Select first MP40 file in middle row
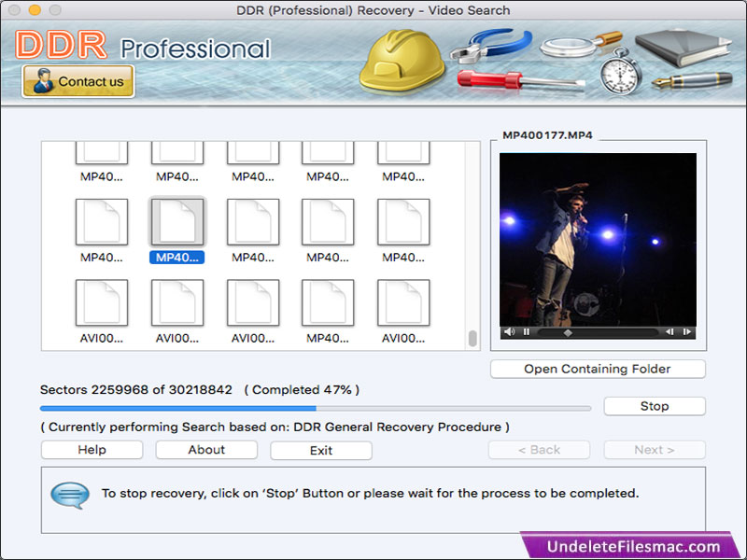The width and height of the screenshot is (747, 560). tap(102, 222)
